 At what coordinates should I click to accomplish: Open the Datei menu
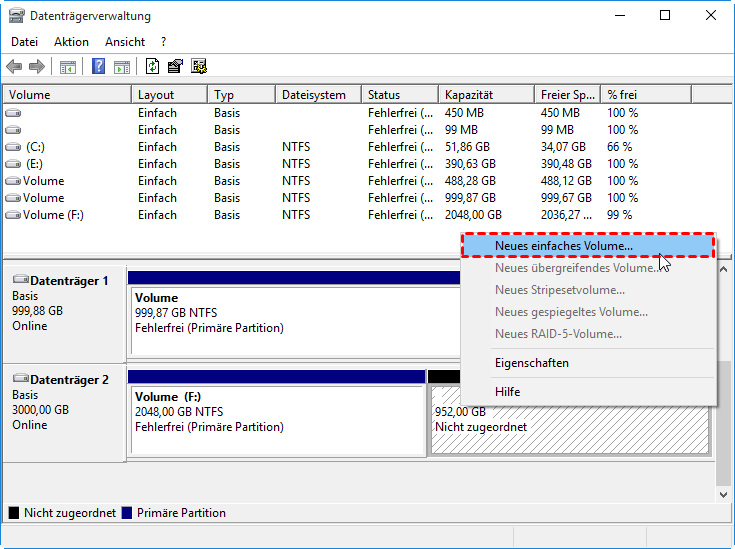[x=24, y=42]
